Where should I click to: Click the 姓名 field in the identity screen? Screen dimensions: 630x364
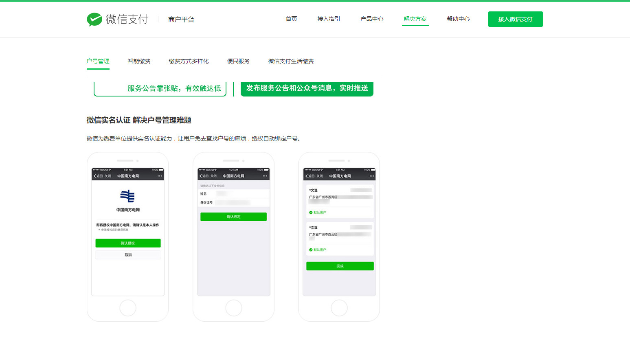pyautogui.click(x=233, y=194)
